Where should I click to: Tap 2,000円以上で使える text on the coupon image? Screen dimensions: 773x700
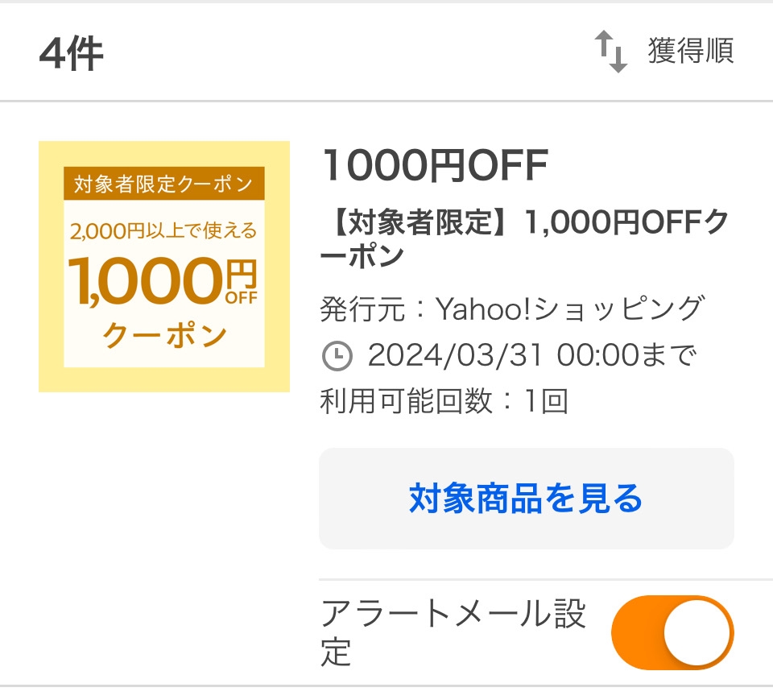[163, 231]
